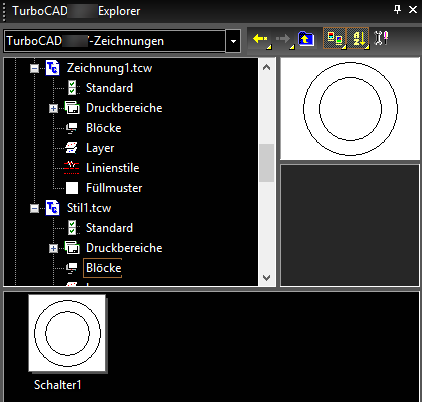The width and height of the screenshot is (422, 402).
Task: Select the Layer tree item label
Action: (x=100, y=148)
